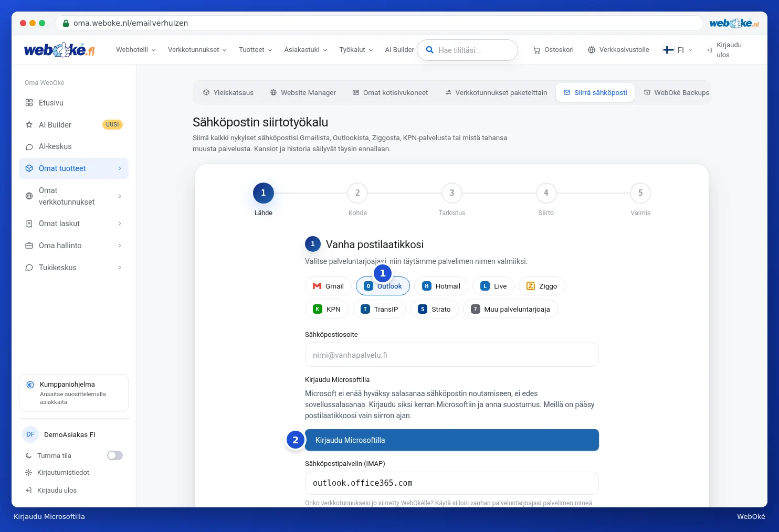Open Verkkotunnukset paketeittain tab
Image resolution: width=779 pixels, height=532 pixels.
pyautogui.click(x=496, y=92)
